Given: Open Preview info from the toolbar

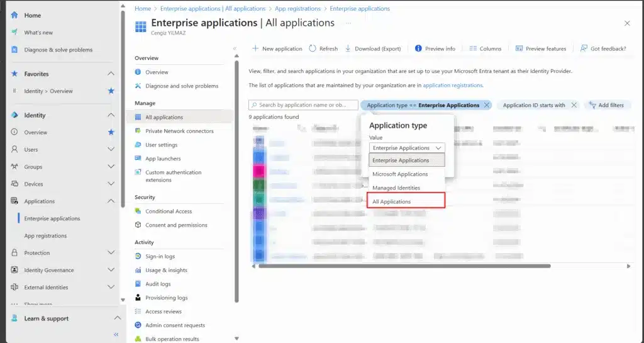Looking at the screenshot, I should coord(435,48).
